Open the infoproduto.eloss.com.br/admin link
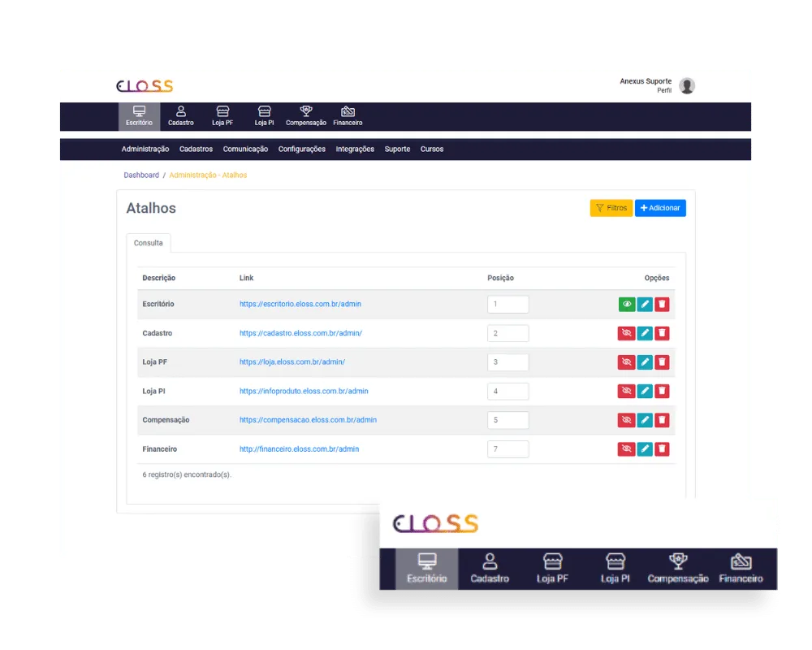 pyautogui.click(x=304, y=392)
